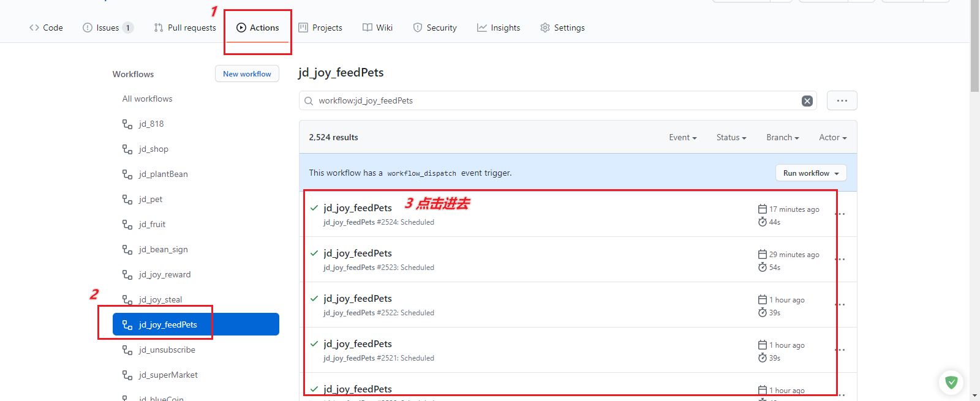Clear the workflow search filter with X icon

pyautogui.click(x=807, y=101)
